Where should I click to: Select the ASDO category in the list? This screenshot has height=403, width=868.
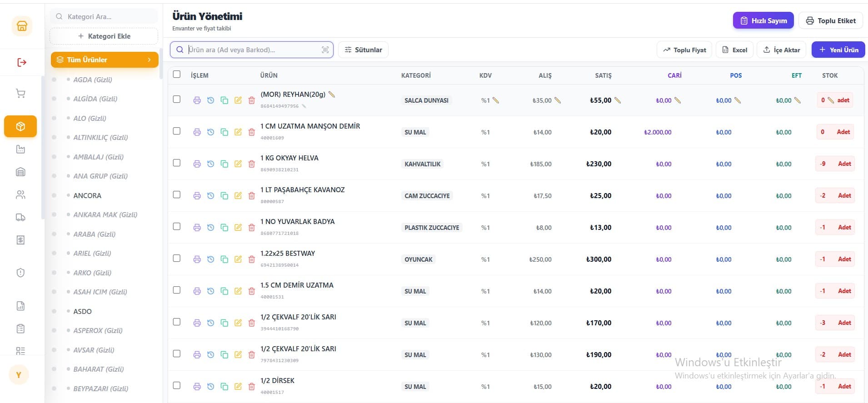[82, 312]
